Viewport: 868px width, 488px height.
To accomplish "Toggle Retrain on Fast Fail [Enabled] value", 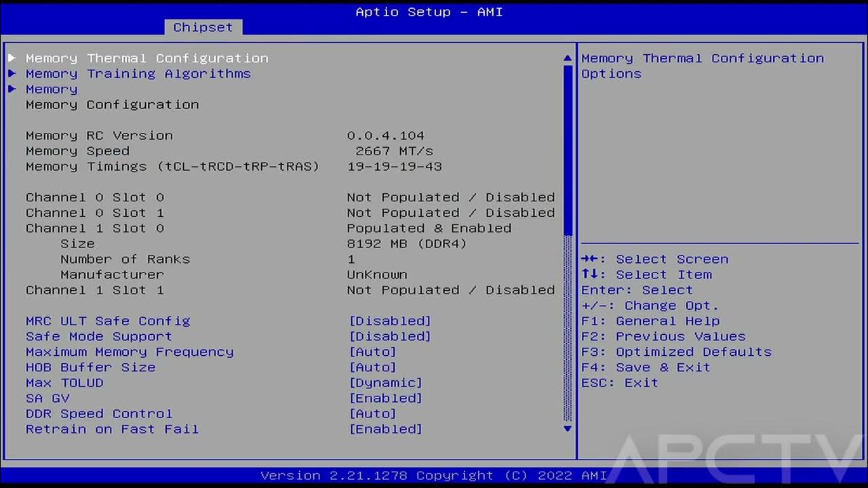I will (x=386, y=430).
